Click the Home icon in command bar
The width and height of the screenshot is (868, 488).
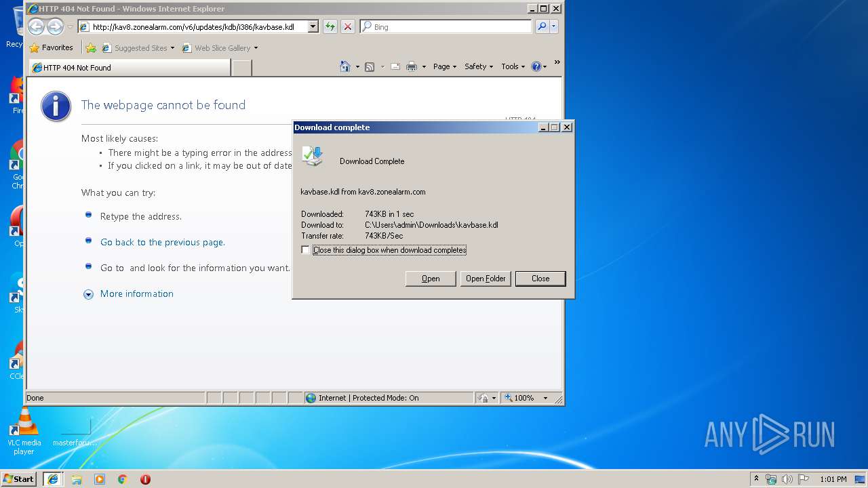tap(345, 66)
